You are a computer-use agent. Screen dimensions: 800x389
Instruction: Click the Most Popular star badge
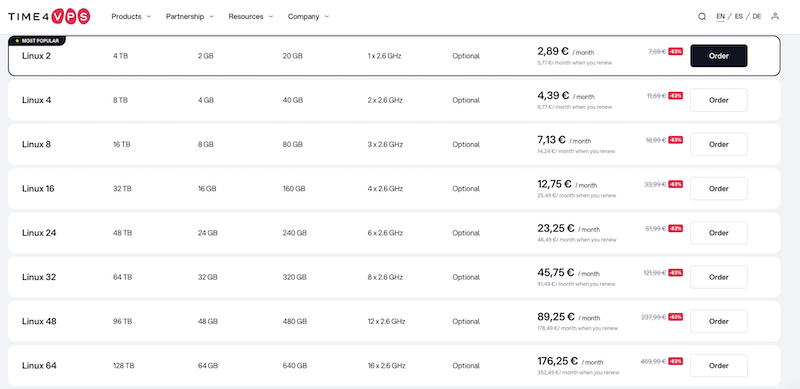(37, 40)
